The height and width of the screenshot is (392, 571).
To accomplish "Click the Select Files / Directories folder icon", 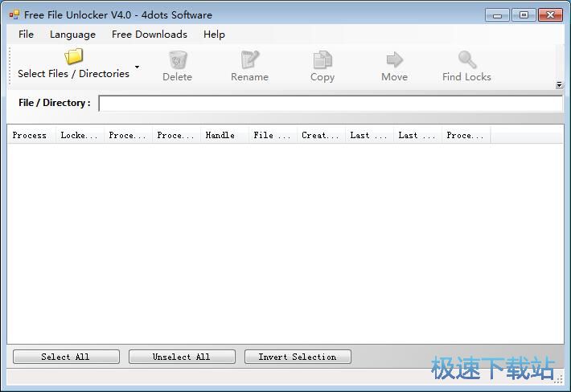I will point(73,57).
